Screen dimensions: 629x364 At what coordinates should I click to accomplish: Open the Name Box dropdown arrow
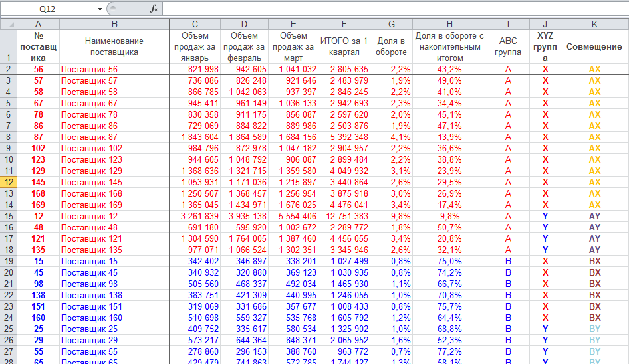coord(100,9)
